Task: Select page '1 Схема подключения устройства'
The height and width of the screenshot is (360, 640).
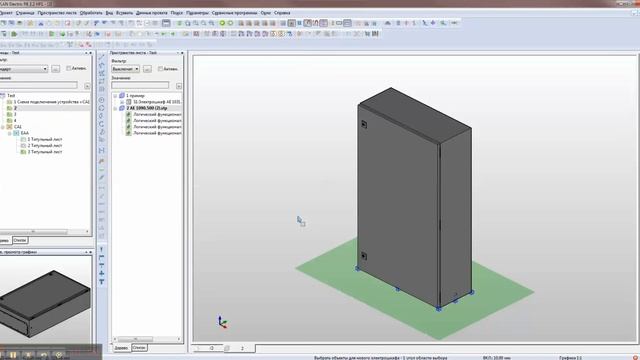Action: [x=51, y=102]
